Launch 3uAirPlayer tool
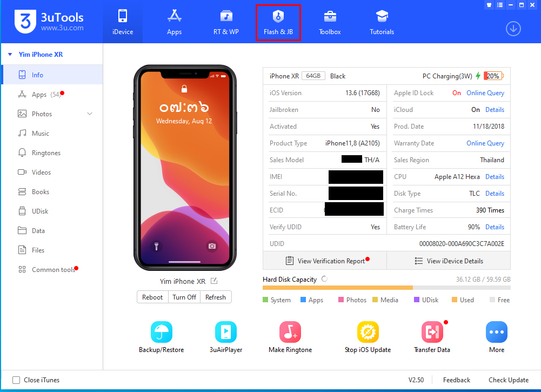Image resolution: width=541 pixels, height=392 pixels. click(225, 332)
